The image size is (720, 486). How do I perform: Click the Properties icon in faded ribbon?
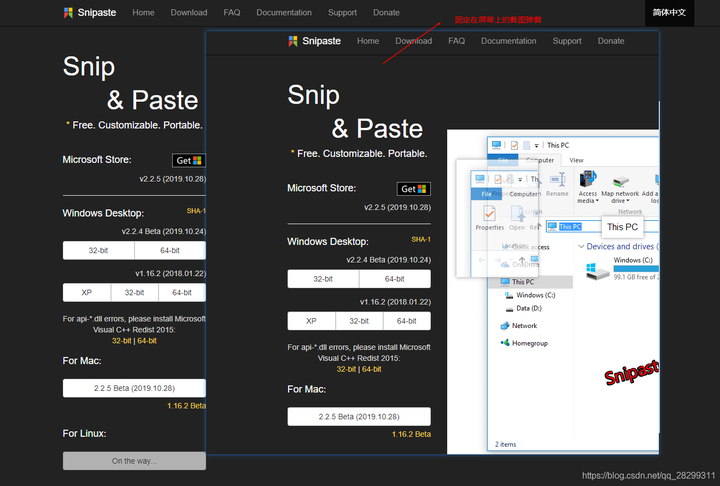(x=489, y=214)
